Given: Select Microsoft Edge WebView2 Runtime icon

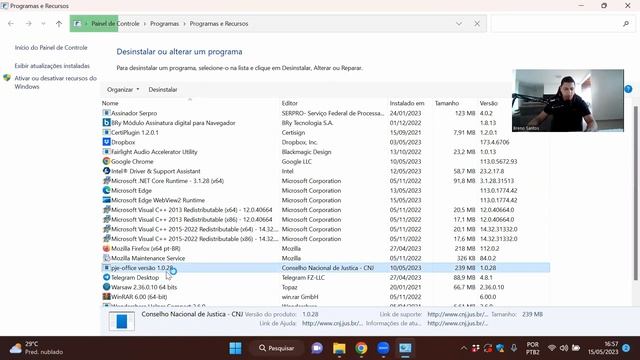Looking at the screenshot, I should pos(107,200).
